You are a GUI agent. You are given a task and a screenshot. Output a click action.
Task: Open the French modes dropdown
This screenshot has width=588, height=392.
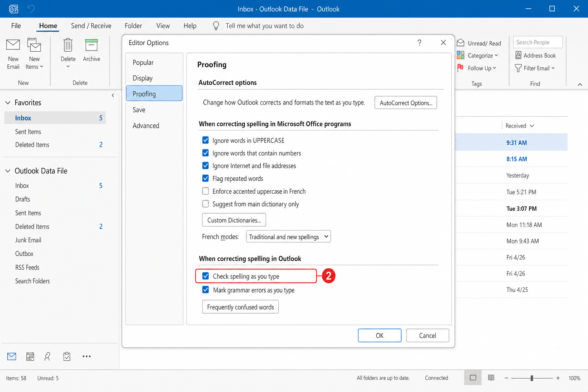tap(288, 237)
